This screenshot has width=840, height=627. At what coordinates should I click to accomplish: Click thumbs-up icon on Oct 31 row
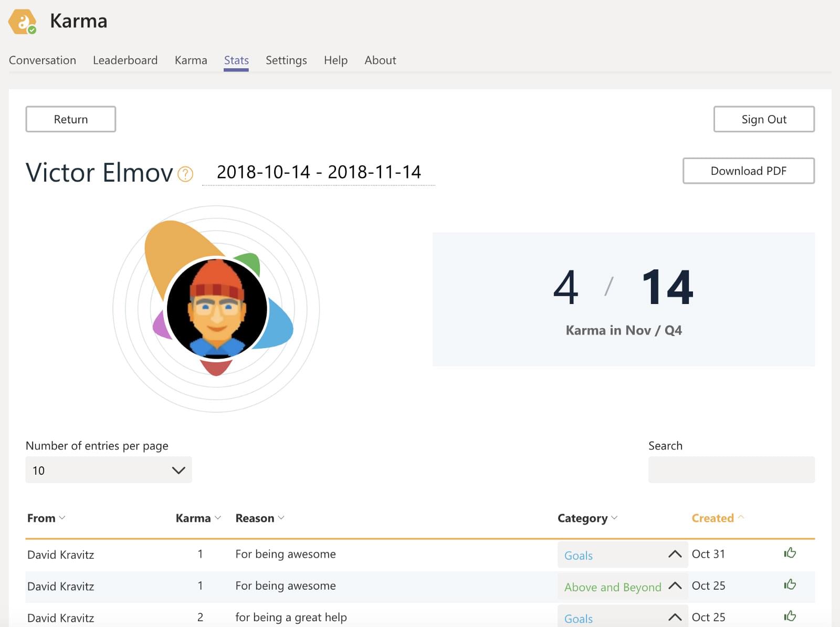[x=790, y=553]
